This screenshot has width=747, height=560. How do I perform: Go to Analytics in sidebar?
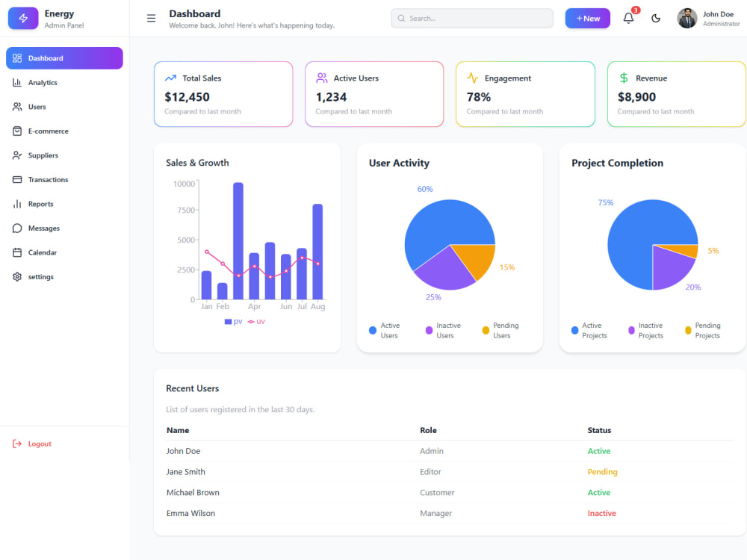click(x=64, y=82)
